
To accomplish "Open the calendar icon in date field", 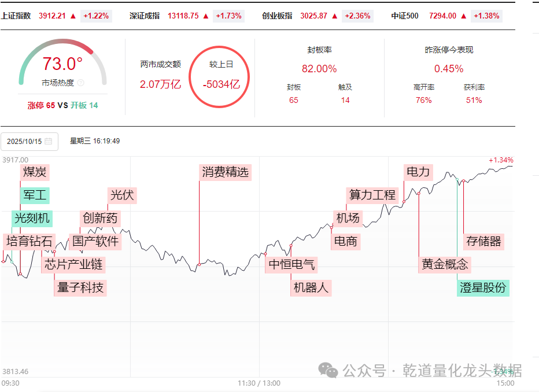I will click(48, 141).
